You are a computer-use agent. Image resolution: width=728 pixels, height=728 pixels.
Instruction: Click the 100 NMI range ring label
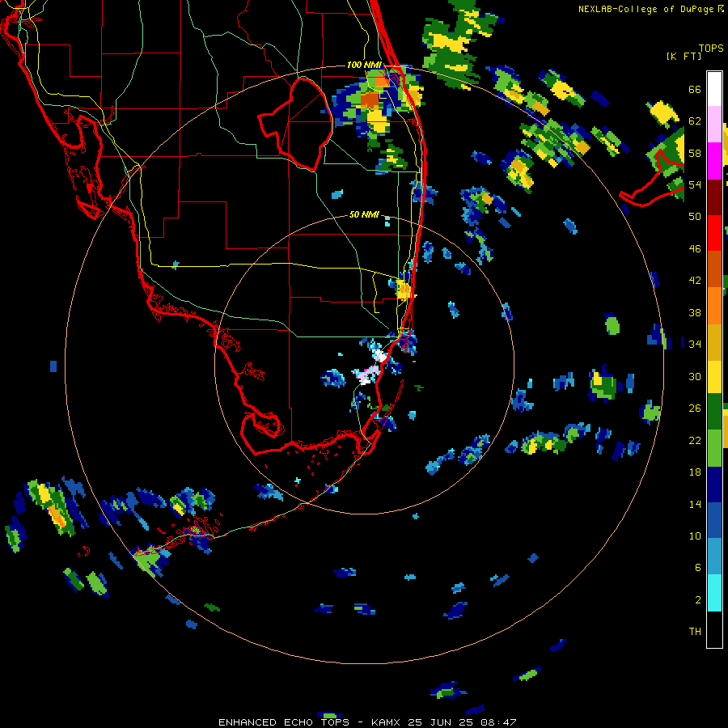coord(364,65)
